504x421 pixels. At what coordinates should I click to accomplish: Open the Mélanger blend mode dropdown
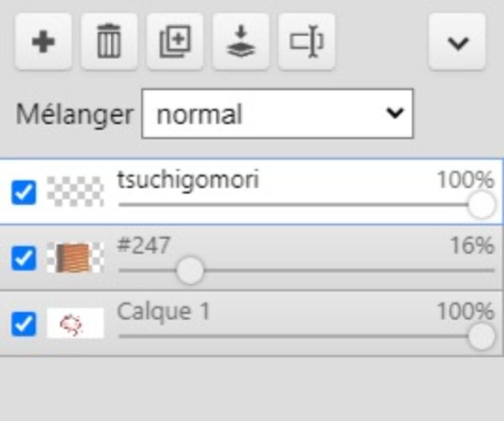(277, 114)
